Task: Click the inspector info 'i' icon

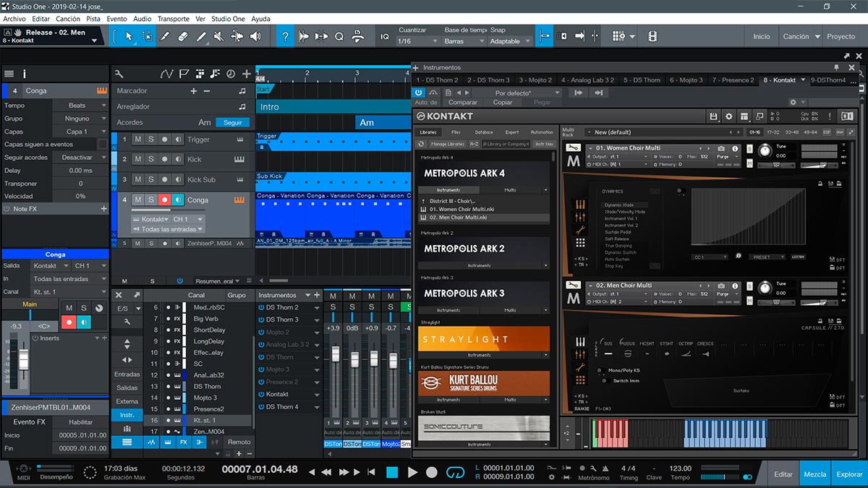Action: pos(24,74)
